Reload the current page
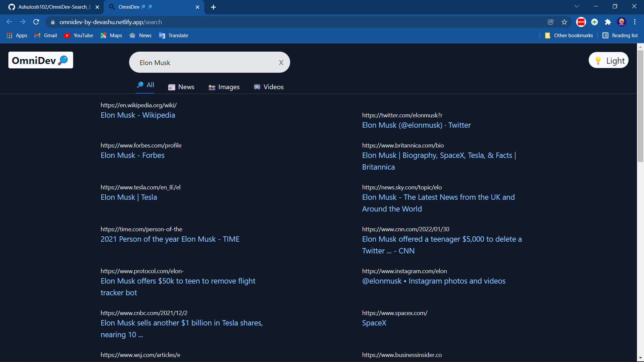 [x=36, y=22]
